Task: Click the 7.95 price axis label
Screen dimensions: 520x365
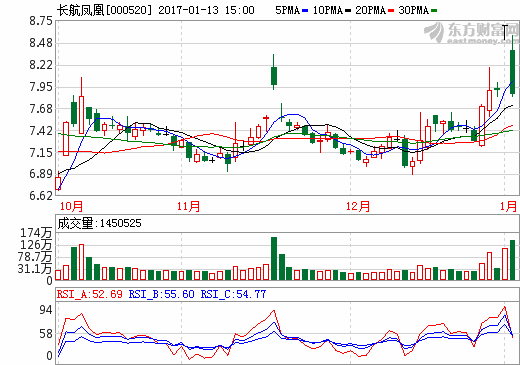Action: (x=41, y=87)
